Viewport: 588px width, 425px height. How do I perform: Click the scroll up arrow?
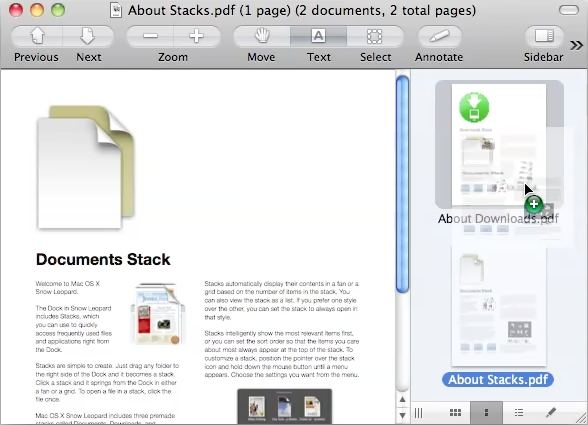point(402,399)
